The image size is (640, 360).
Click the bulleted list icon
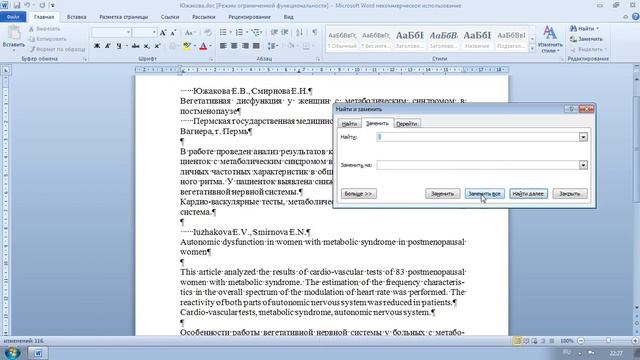(x=223, y=32)
